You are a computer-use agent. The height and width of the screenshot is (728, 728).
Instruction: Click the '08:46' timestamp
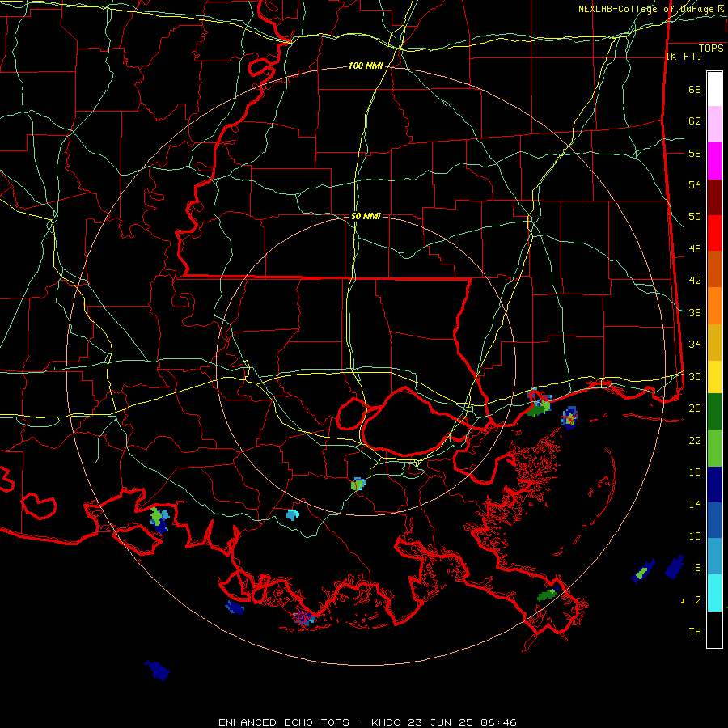point(498,722)
